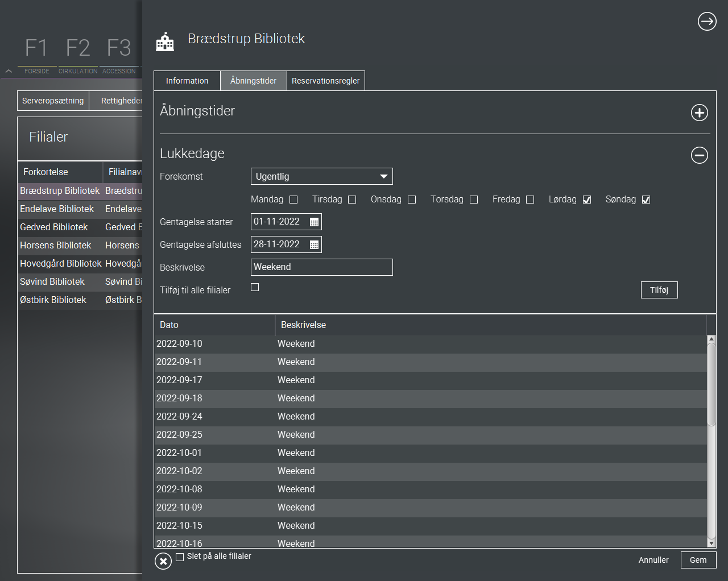Image resolution: width=728 pixels, height=581 pixels.
Task: Select the 2022-10-01 Weekend row
Action: [x=431, y=453]
